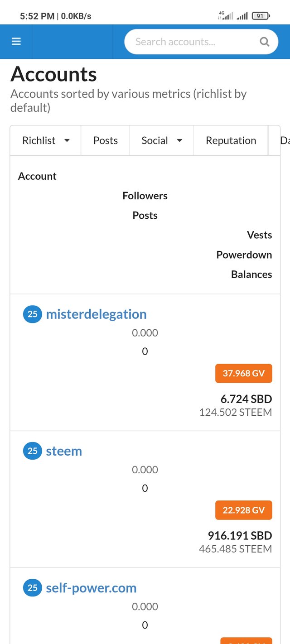
Task: Open the steem account link
Action: (64, 451)
